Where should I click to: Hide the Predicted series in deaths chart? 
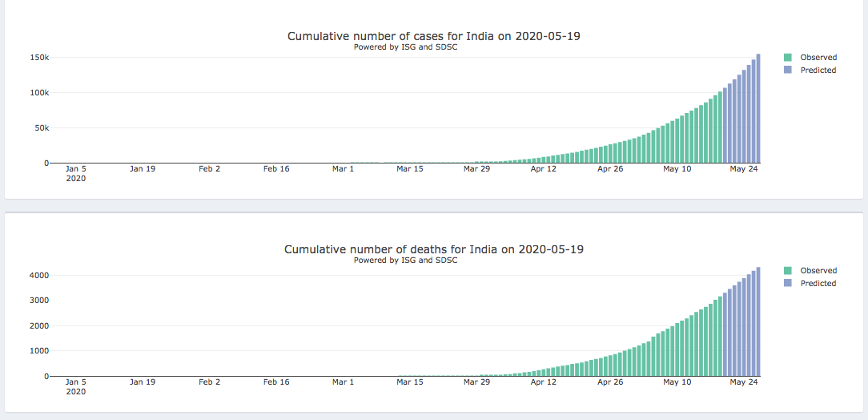coord(818,284)
